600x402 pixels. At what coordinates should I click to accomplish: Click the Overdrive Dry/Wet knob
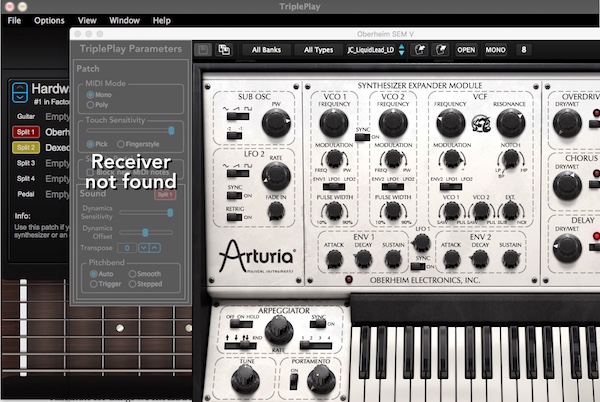pos(567,123)
